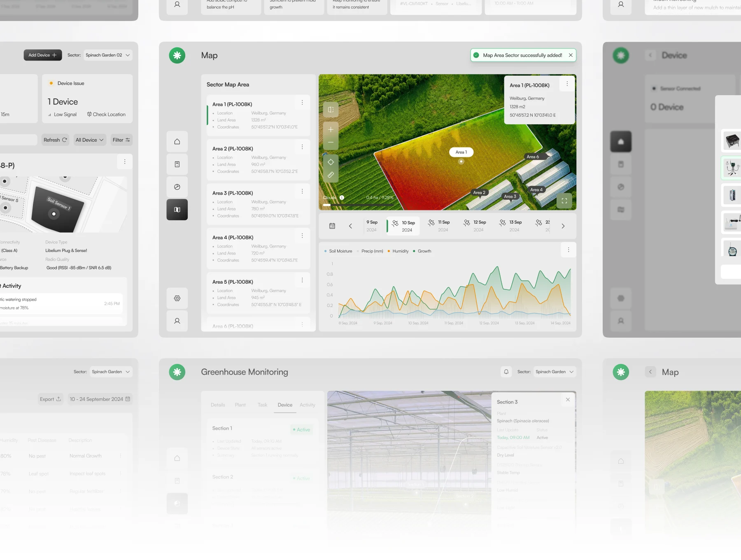Open the 10 - 24 September 2024 date range
The image size is (741, 560).
(x=100, y=399)
